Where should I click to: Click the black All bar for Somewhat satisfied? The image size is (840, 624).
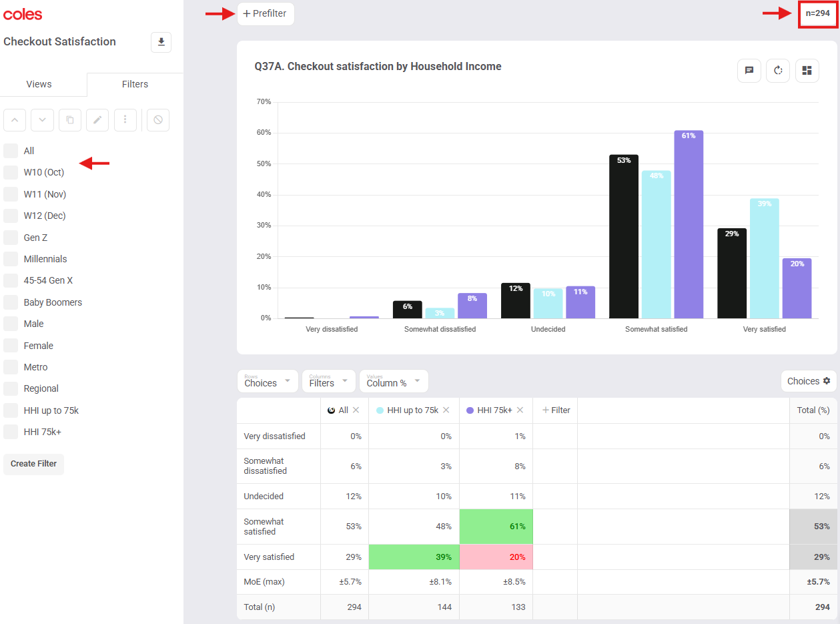coord(624,236)
